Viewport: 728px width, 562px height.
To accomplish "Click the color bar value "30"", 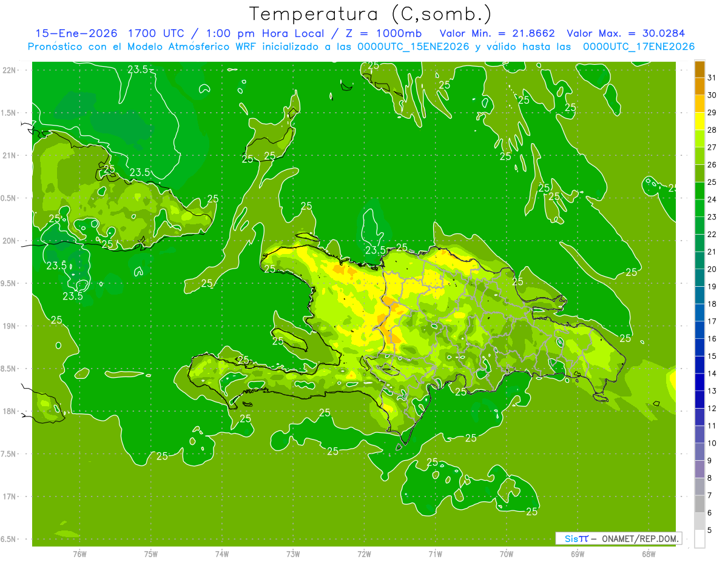I will pos(712,95).
